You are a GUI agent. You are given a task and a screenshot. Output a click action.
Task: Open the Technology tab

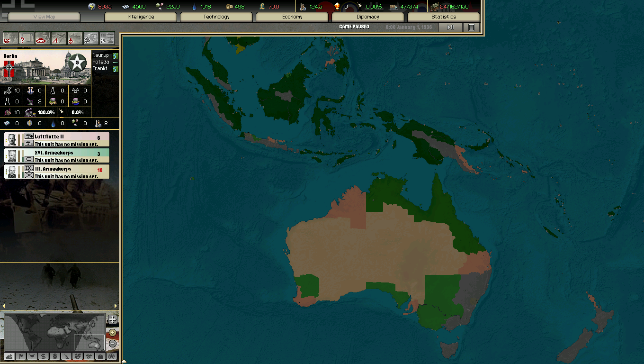(x=216, y=17)
